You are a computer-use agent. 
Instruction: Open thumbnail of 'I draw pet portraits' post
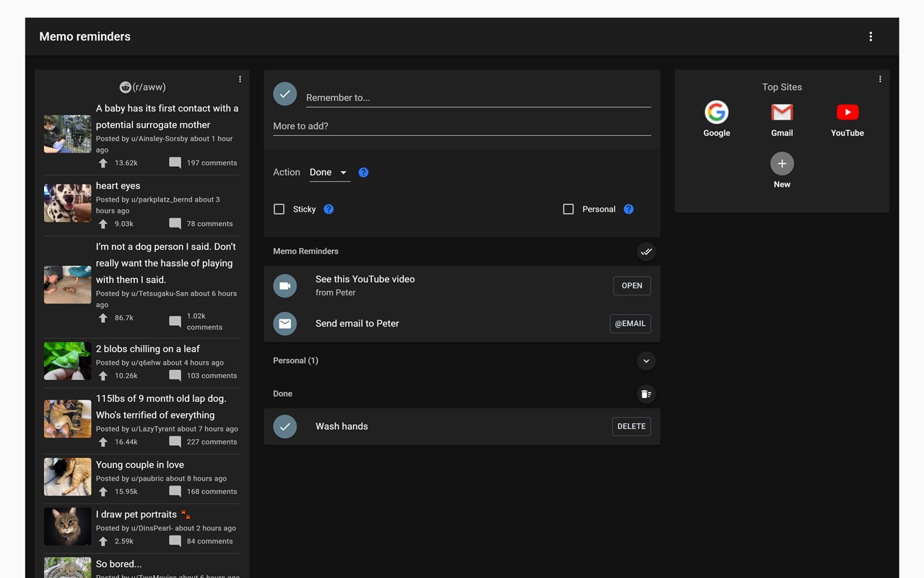[x=68, y=526]
